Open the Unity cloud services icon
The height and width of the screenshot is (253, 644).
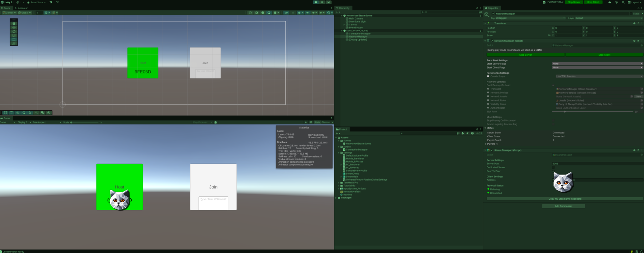click(610, 2)
